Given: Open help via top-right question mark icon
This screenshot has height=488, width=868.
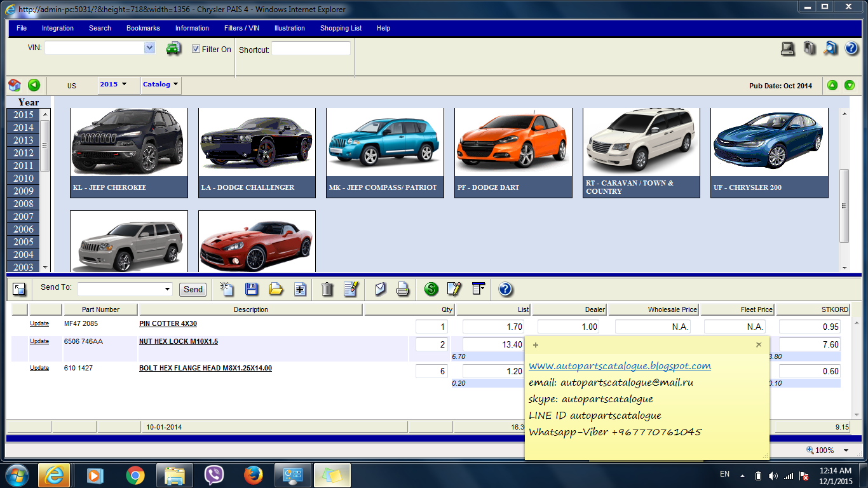Looking at the screenshot, I should (x=851, y=48).
